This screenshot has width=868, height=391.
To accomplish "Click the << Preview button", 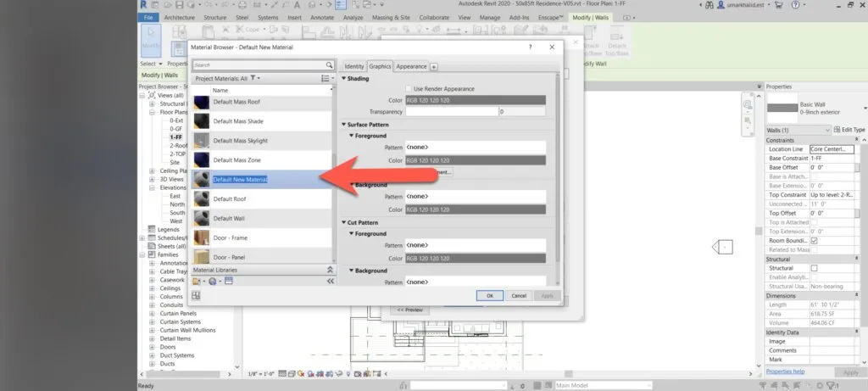I will [x=410, y=310].
